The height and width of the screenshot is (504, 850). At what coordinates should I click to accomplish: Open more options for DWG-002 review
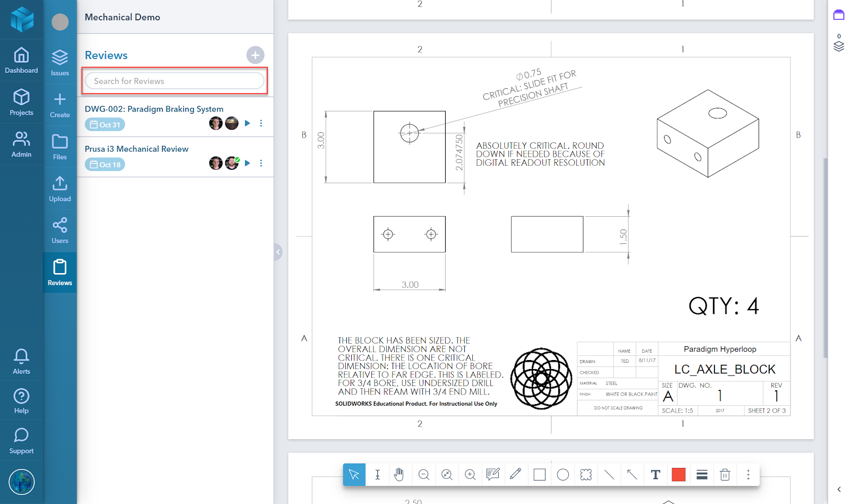tap(261, 123)
